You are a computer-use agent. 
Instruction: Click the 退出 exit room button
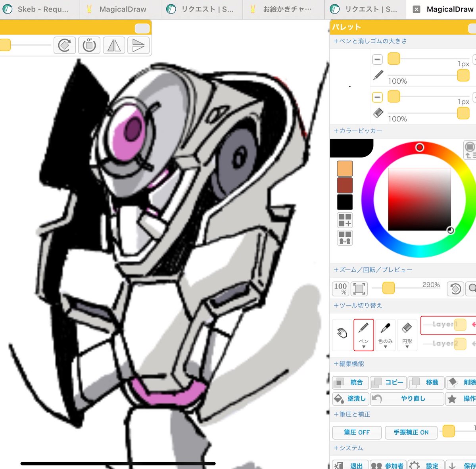tap(350, 465)
